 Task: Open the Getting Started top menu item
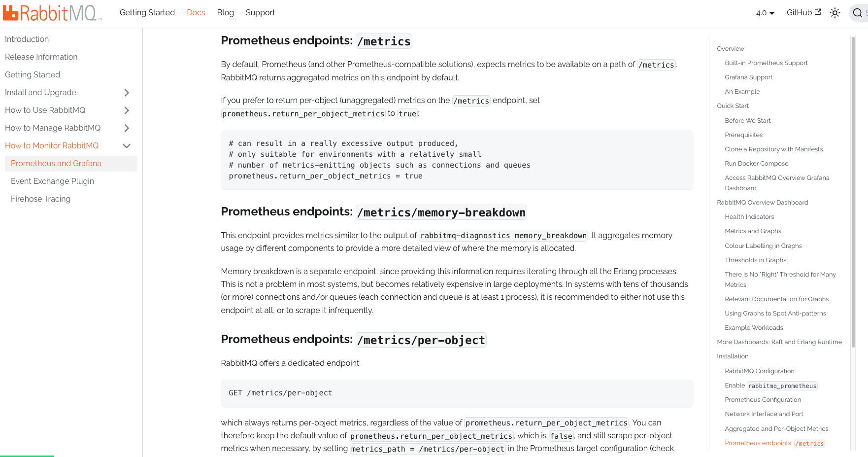coord(147,13)
